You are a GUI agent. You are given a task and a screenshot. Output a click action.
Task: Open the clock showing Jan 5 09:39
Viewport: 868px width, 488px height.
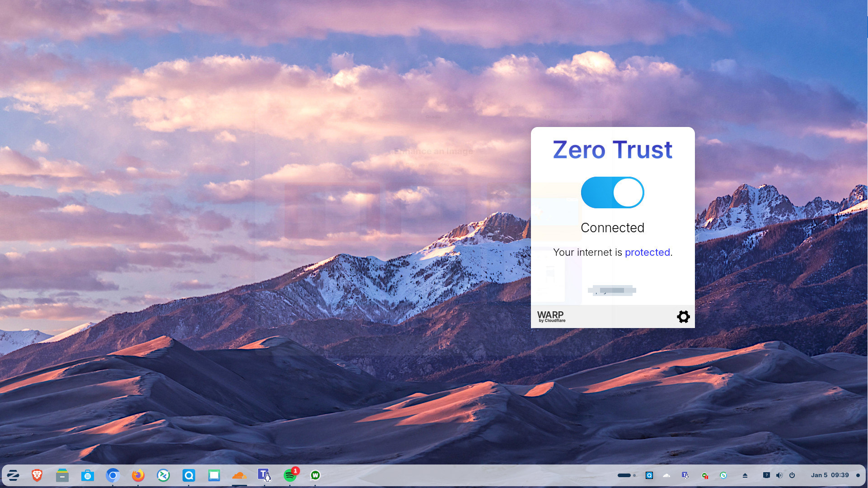830,475
